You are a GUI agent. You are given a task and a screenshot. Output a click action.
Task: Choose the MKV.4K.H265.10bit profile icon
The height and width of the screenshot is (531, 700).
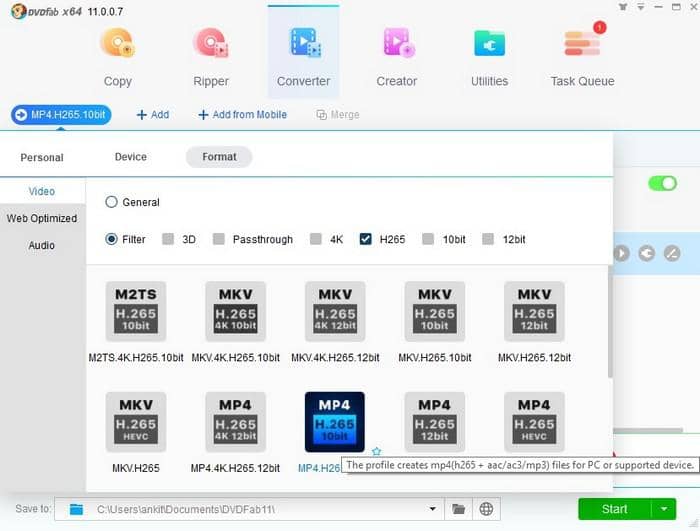[x=236, y=311]
